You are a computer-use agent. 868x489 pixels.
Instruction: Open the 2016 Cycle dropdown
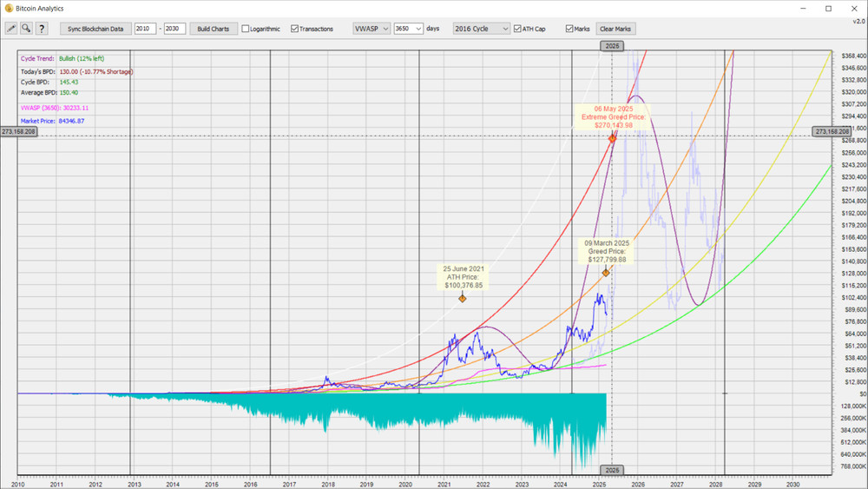[x=481, y=29]
